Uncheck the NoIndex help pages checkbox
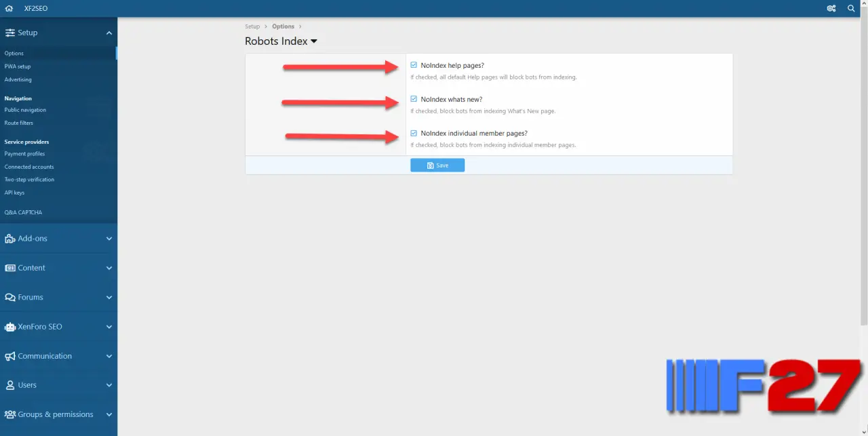The image size is (868, 436). [414, 65]
